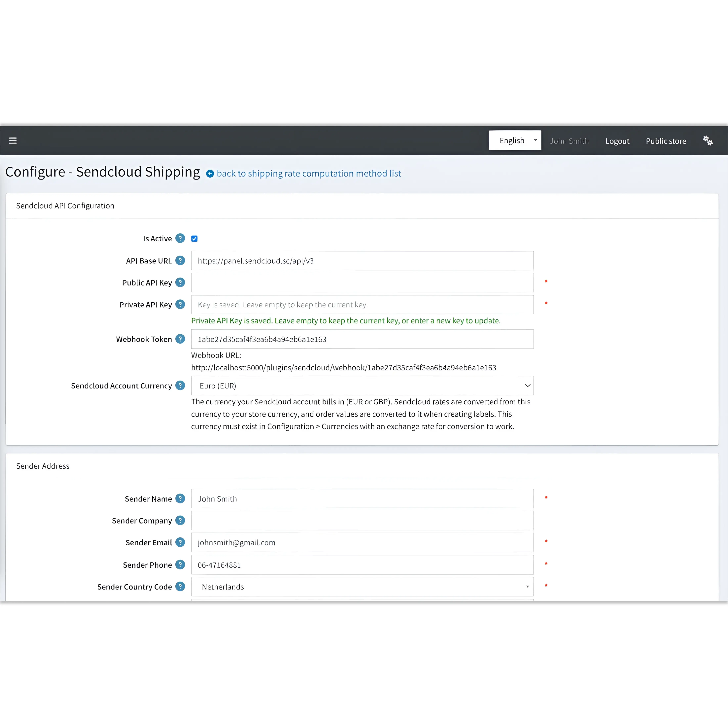Click the green Private API Key saved message

point(346,321)
